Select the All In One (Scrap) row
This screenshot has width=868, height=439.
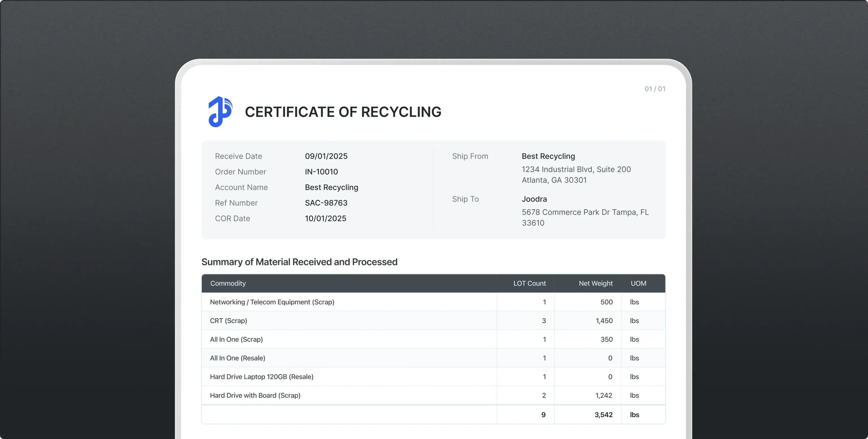point(433,339)
